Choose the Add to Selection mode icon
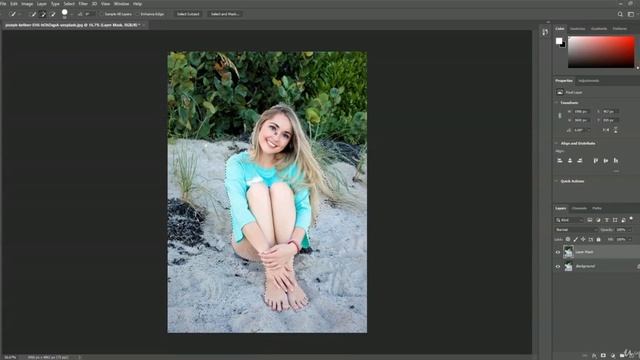This screenshot has height=360, width=640. point(43,14)
